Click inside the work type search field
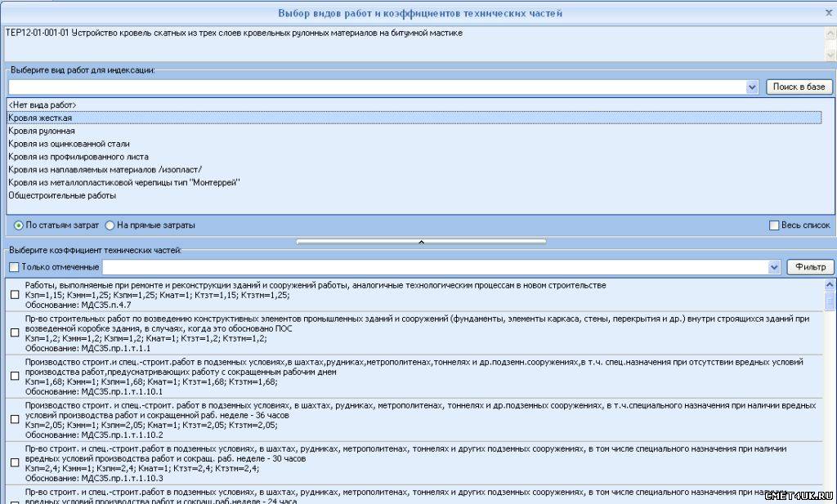The image size is (837, 504). tap(377, 87)
